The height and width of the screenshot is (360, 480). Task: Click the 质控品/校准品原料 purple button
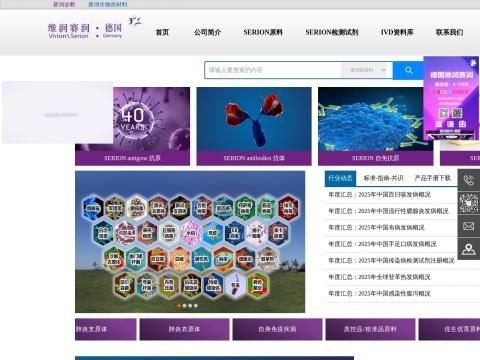coord(370,329)
